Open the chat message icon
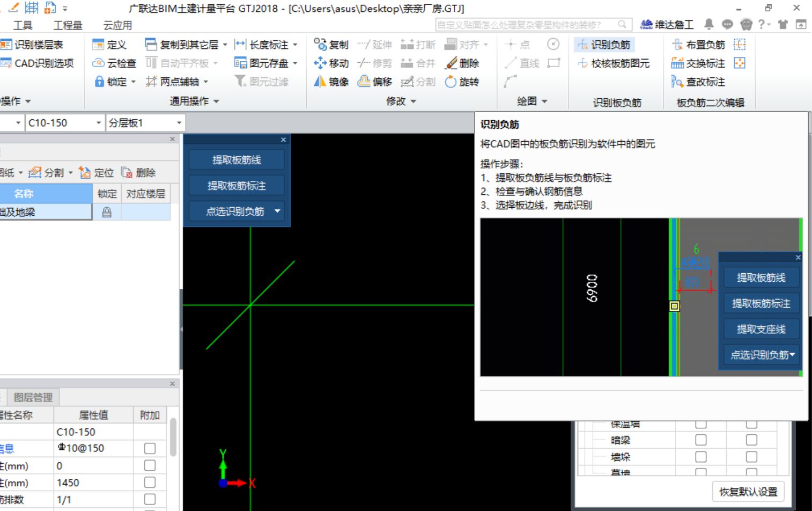 [x=727, y=24]
